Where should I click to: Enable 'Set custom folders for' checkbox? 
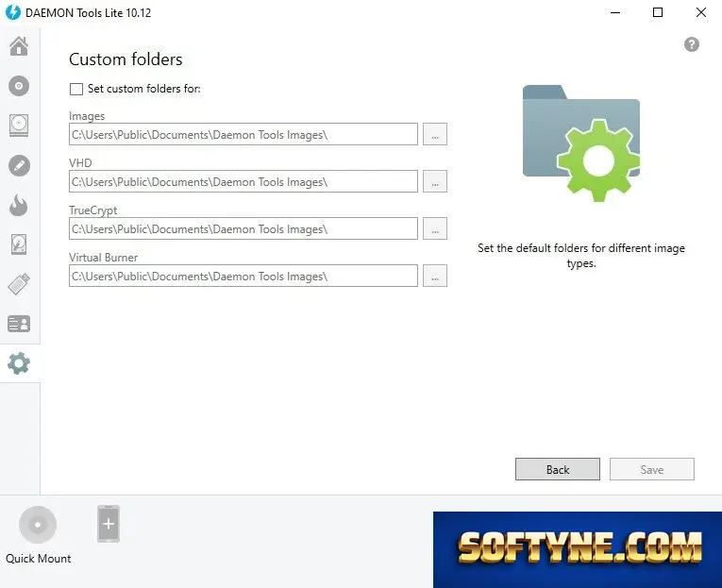tap(76, 89)
